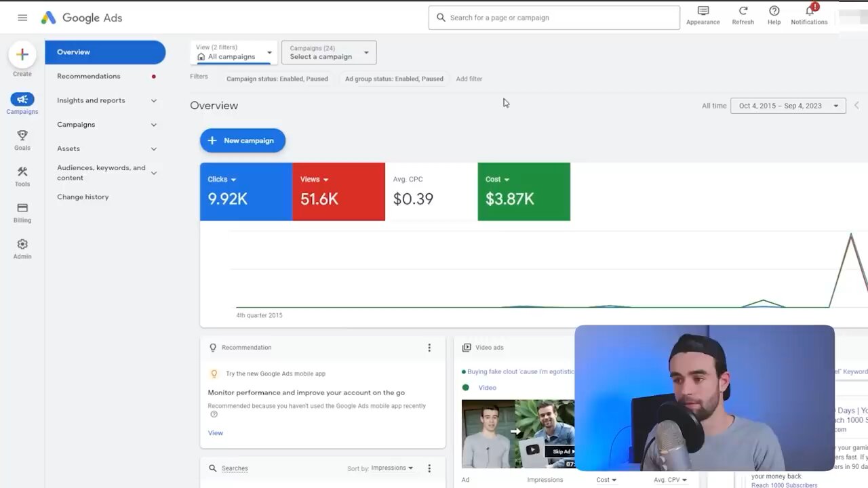Open the Clicks metric dropdown
This screenshot has width=868, height=488.
click(222, 180)
